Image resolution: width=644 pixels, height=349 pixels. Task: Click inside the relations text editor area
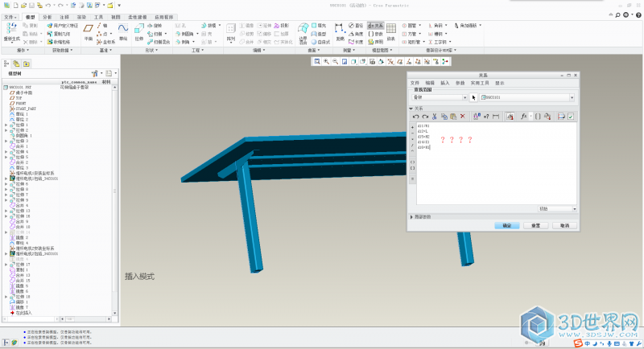[497, 163]
